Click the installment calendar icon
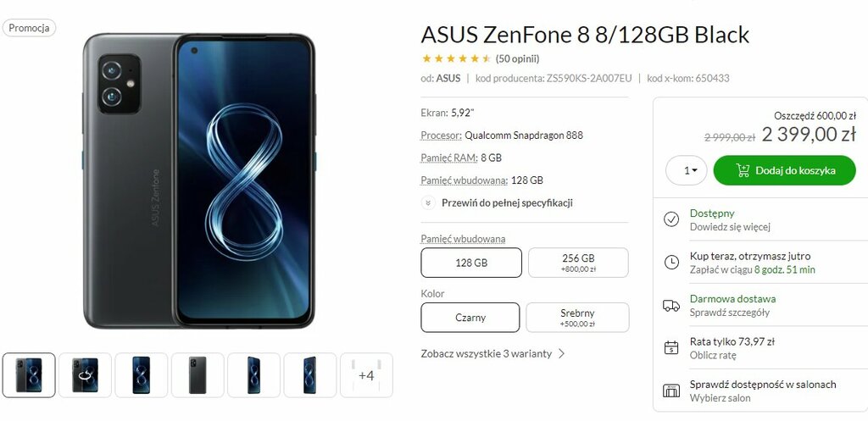 click(x=671, y=348)
